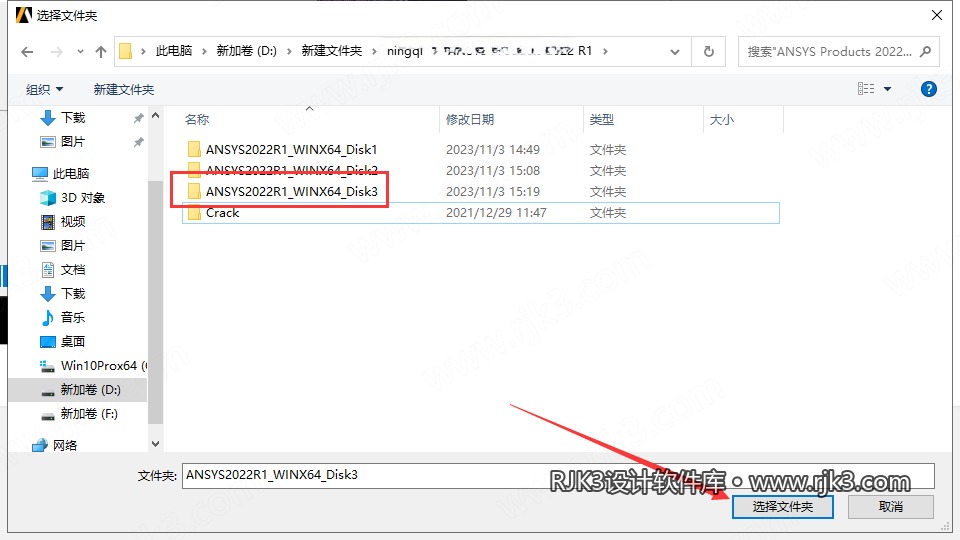Open help with question mark icon
This screenshot has width=960, height=540.
pos(928,89)
